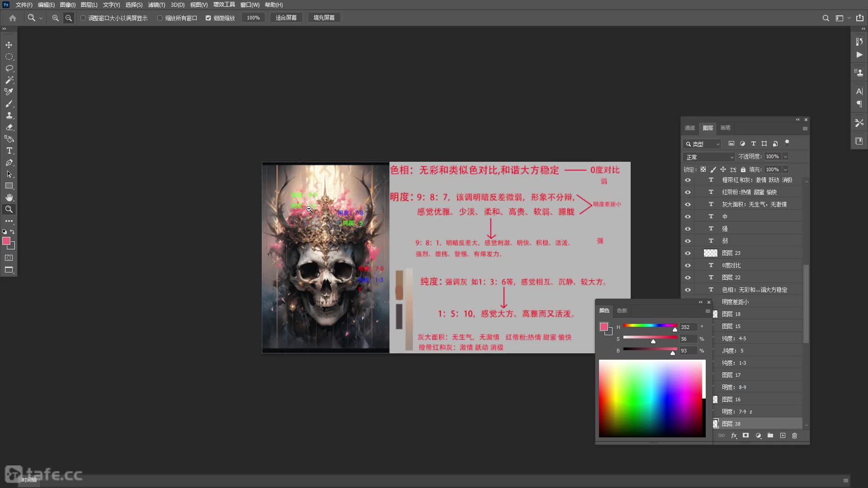Select the Eyedropper tool

[9, 92]
